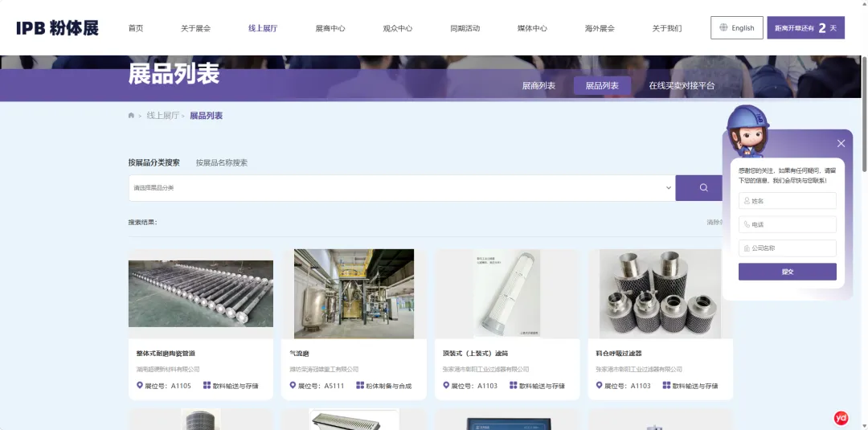Select 按展品分类搜索 search mode
868x430 pixels.
coord(154,162)
